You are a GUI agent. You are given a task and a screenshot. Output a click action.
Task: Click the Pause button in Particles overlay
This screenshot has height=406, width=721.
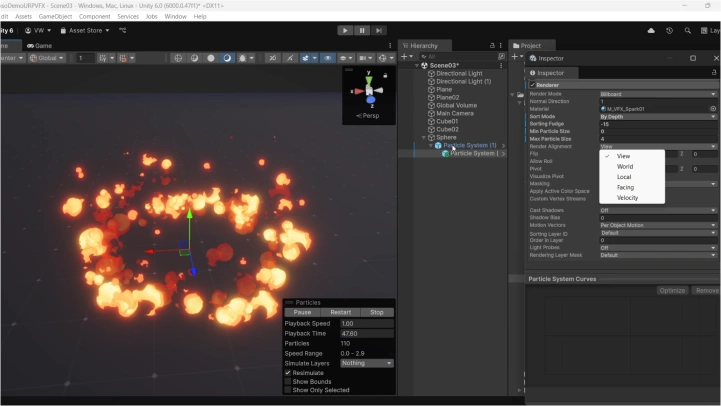[x=302, y=312]
